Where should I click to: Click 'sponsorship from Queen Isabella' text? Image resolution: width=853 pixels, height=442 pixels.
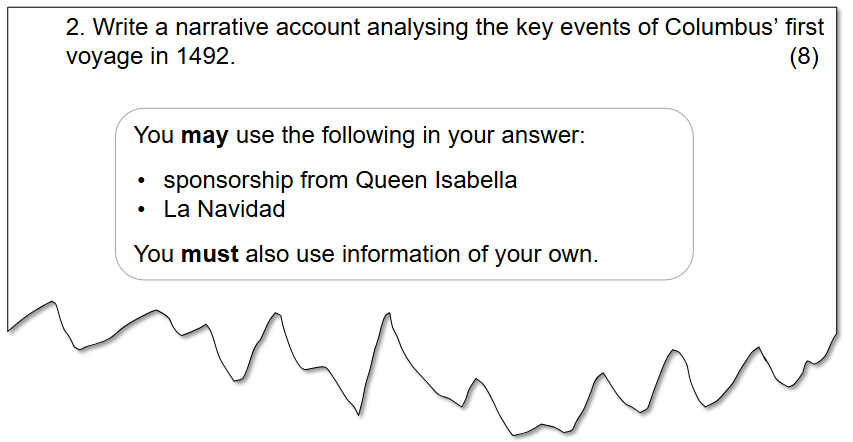point(340,181)
